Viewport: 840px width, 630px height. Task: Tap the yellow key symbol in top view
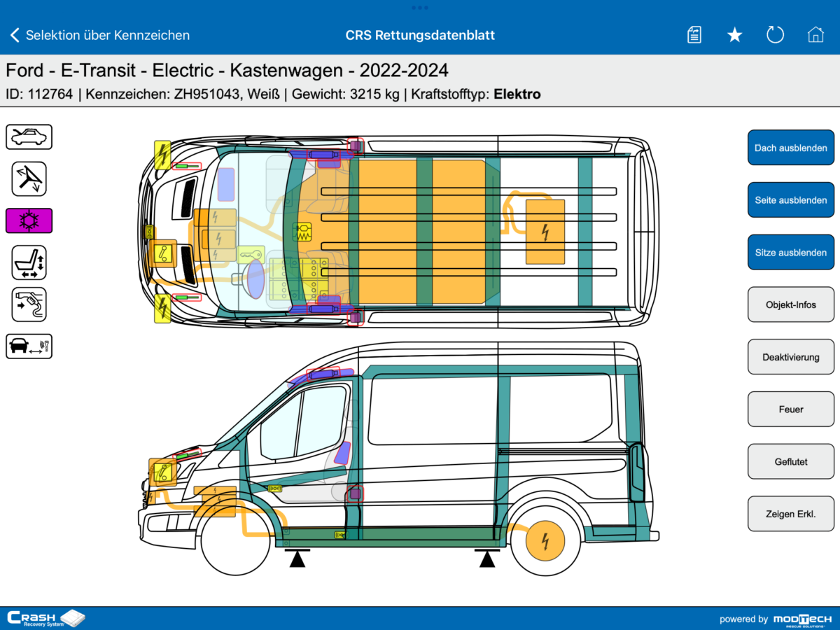tap(251, 255)
